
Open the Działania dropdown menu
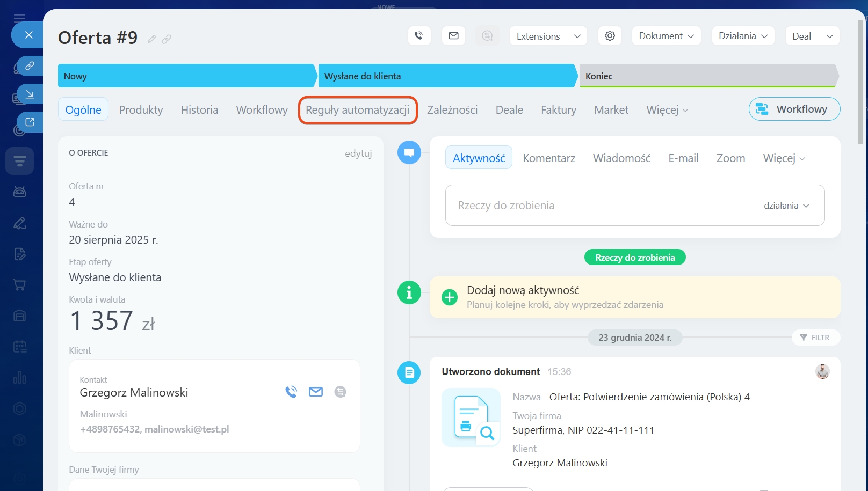click(x=743, y=36)
